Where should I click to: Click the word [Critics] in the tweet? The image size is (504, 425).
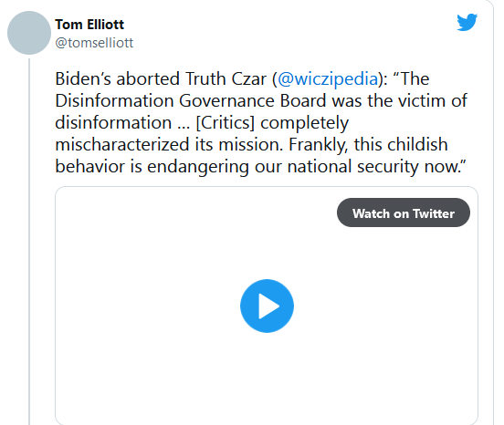pyautogui.click(x=225, y=122)
